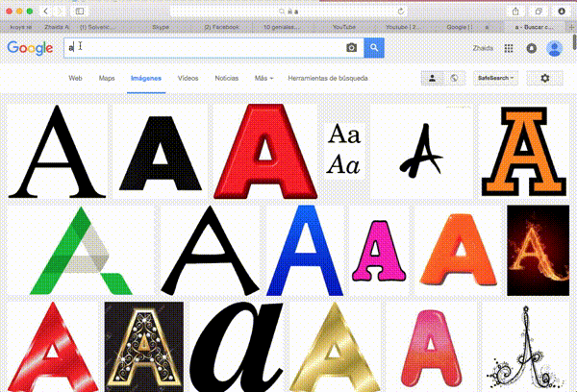Show all tabs overview icon

(539, 12)
